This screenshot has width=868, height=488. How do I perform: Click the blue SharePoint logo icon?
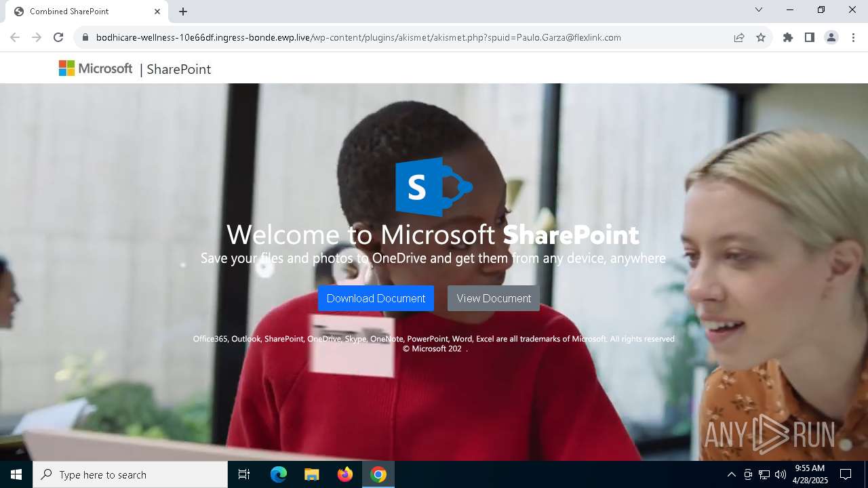point(434,186)
